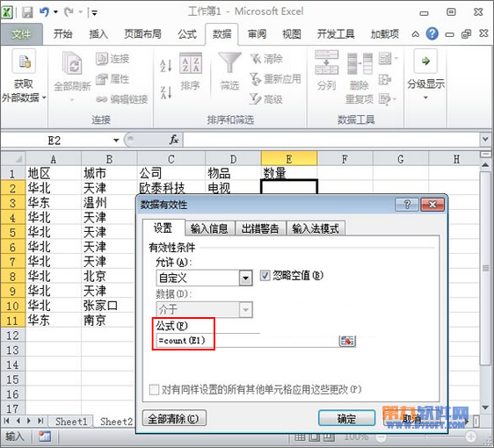The image size is (494, 448).
Task: Close the Data Validation dialog
Action: point(432,205)
